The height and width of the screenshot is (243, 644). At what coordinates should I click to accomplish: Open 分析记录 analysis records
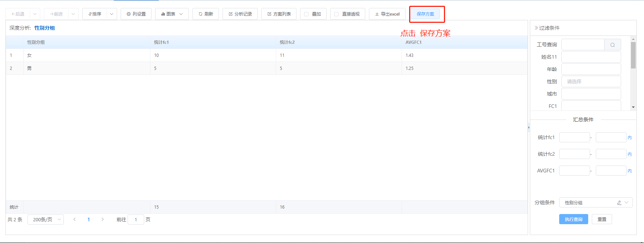coord(240,14)
